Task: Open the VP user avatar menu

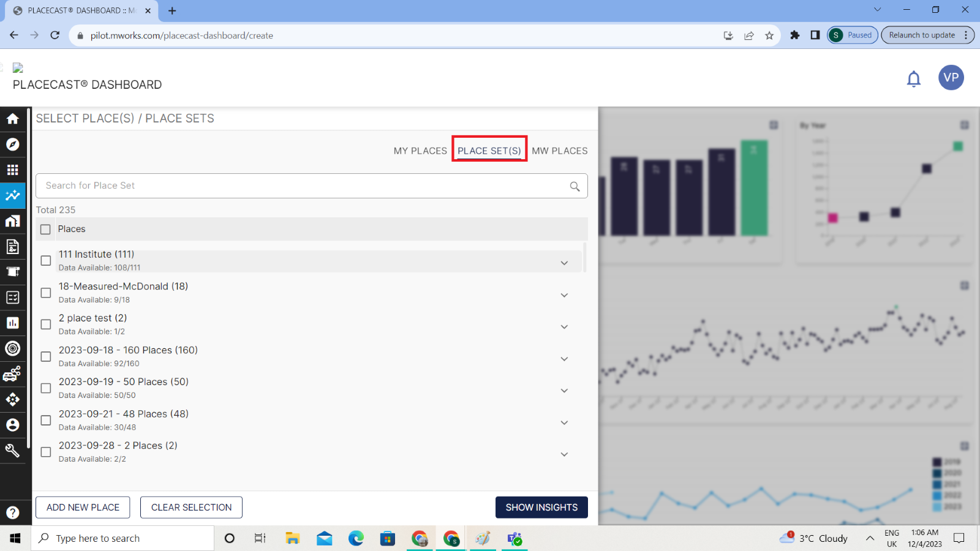Action: coord(951,78)
